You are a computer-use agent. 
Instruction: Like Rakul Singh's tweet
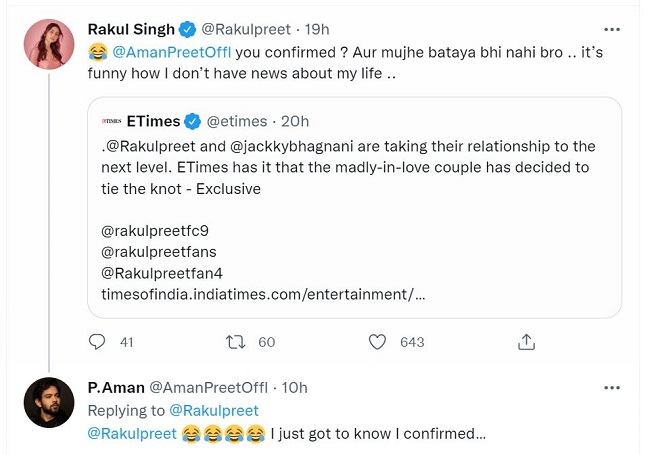tap(377, 342)
